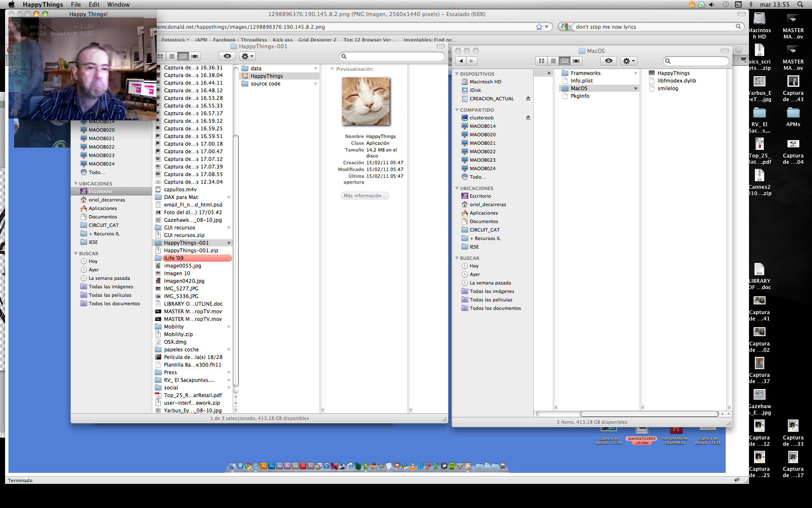Screen dimensions: 812x508
Task: Switch HappyThings-001 window to list view
Action: click(172, 56)
